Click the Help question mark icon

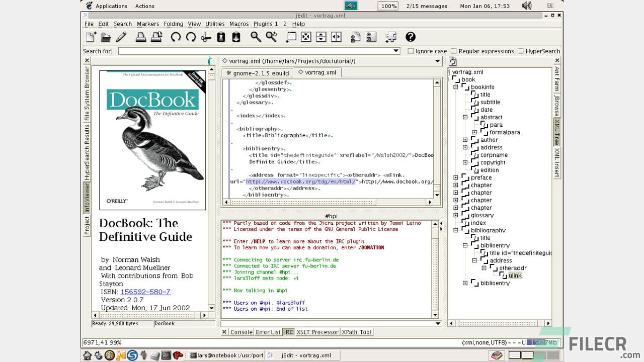(x=410, y=37)
